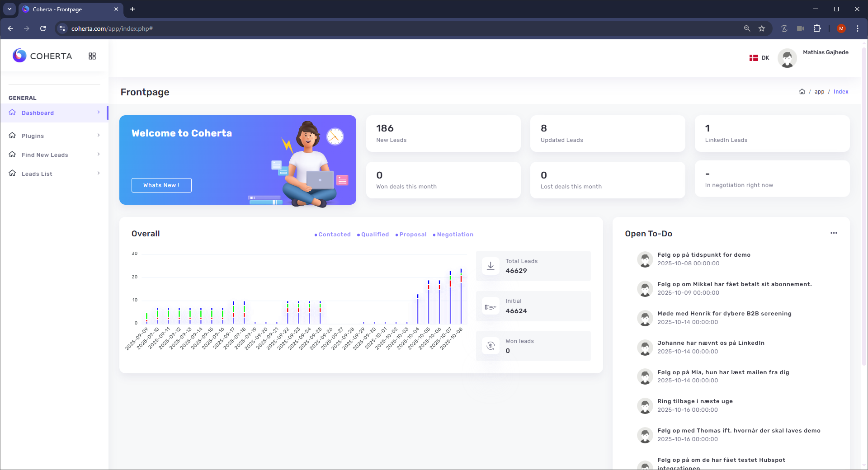868x470 pixels.
Task: Click the Leads List sidebar icon
Action: [x=12, y=174]
